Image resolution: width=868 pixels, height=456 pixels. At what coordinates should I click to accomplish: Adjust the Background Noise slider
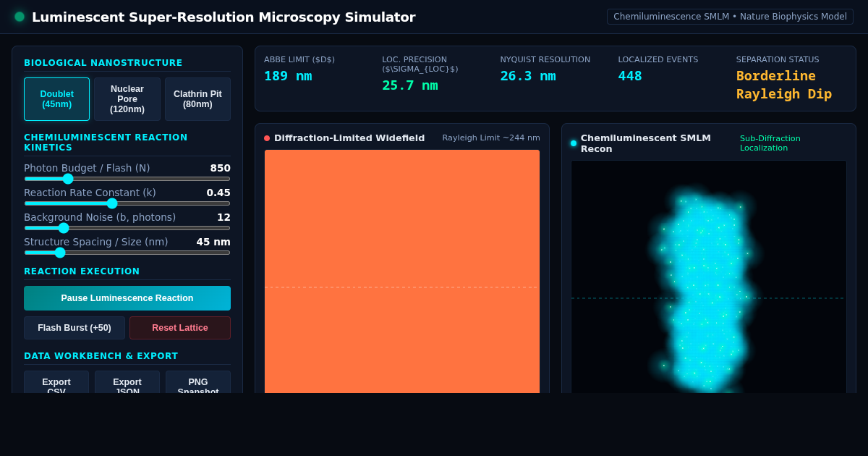point(127,228)
